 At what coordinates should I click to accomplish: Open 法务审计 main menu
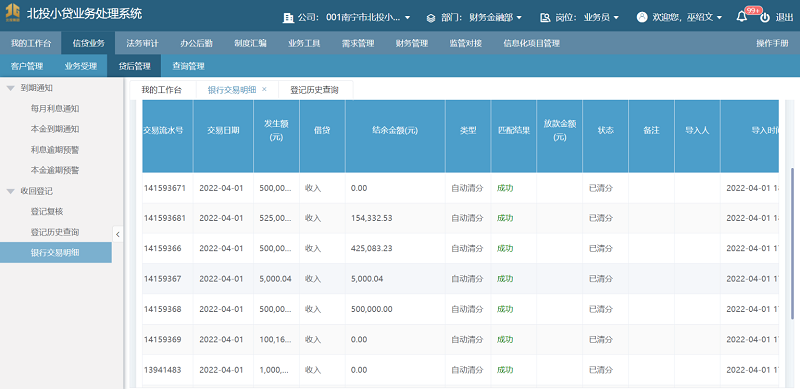tap(142, 43)
